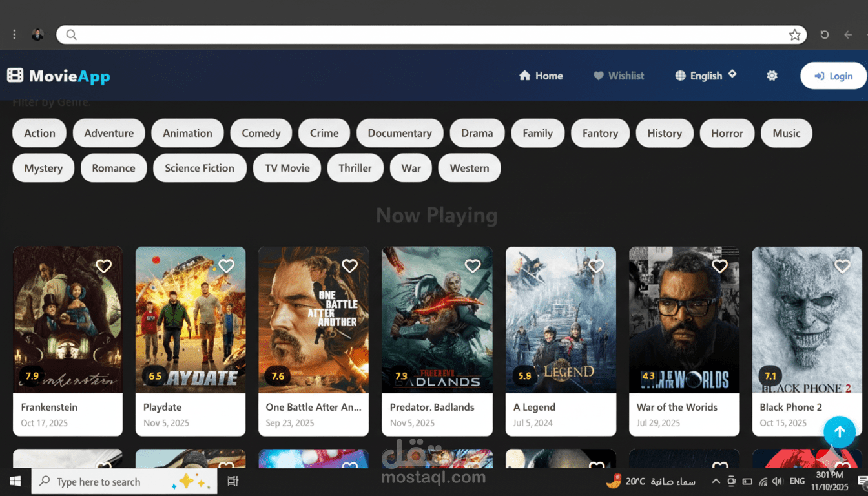Toggle the heart on the Playdate poster
The height and width of the screenshot is (496, 868).
pos(227,266)
